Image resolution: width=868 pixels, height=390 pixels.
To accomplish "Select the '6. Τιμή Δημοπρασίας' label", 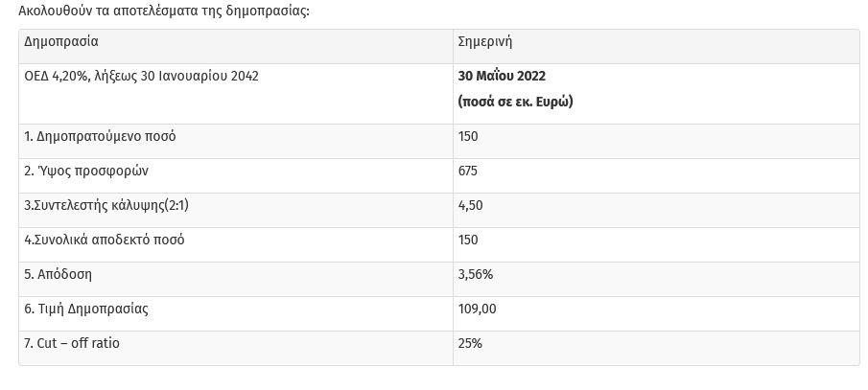I will click(x=86, y=309).
